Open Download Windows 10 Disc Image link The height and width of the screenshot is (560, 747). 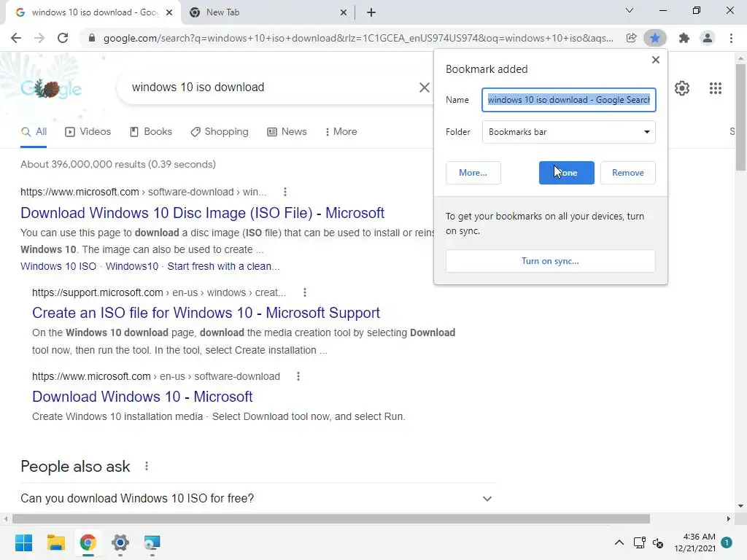tap(203, 213)
